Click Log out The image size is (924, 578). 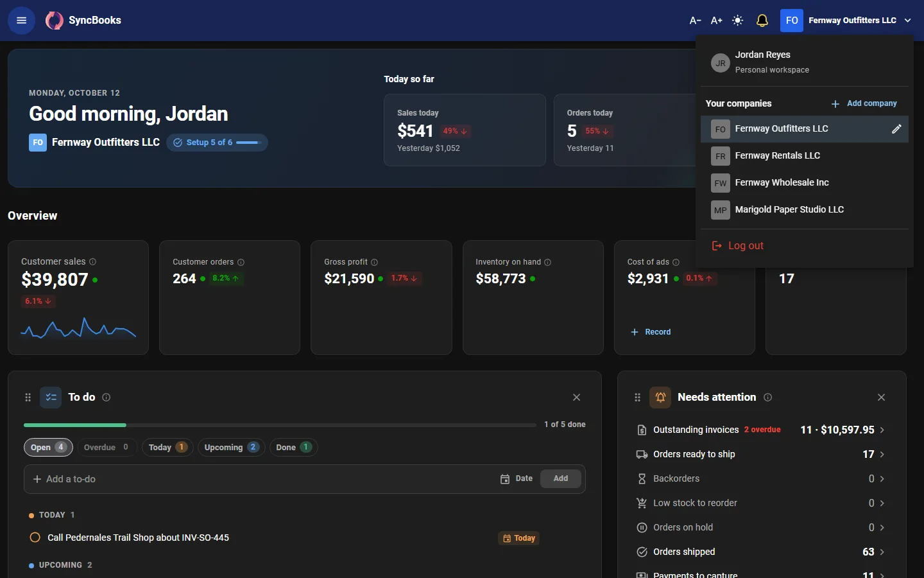738,246
